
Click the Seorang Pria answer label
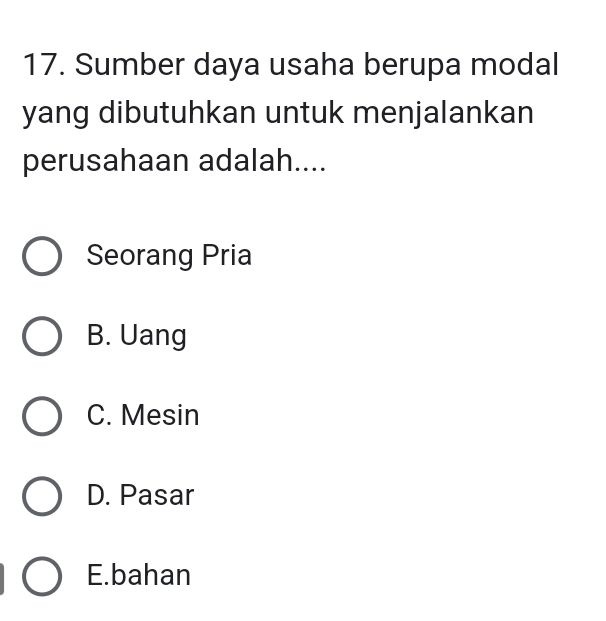pos(169,256)
